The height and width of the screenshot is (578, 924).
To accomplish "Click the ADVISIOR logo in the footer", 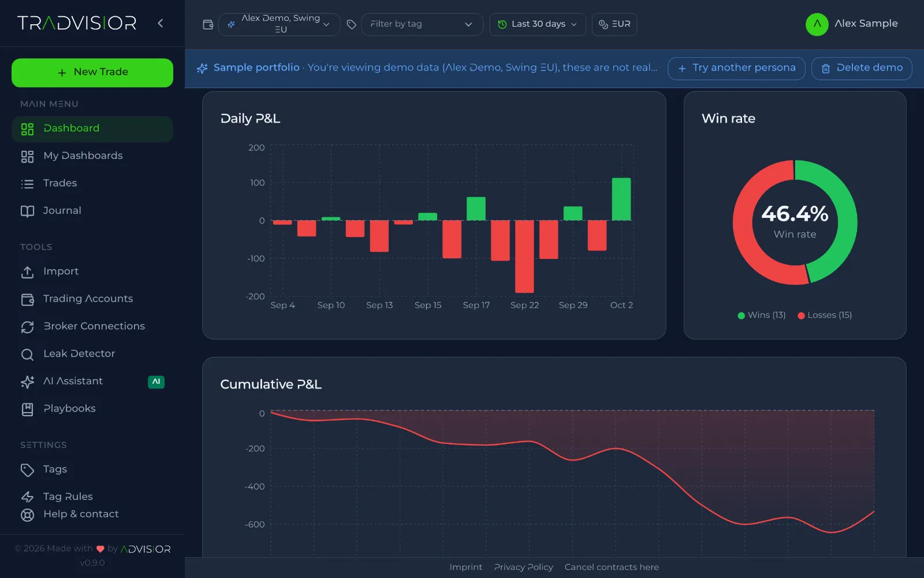I will point(146,549).
